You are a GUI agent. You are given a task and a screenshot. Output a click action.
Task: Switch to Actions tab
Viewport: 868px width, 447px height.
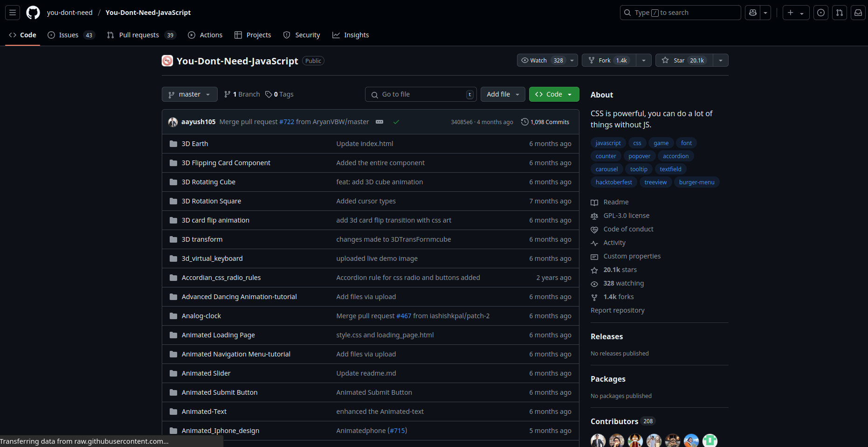205,35
